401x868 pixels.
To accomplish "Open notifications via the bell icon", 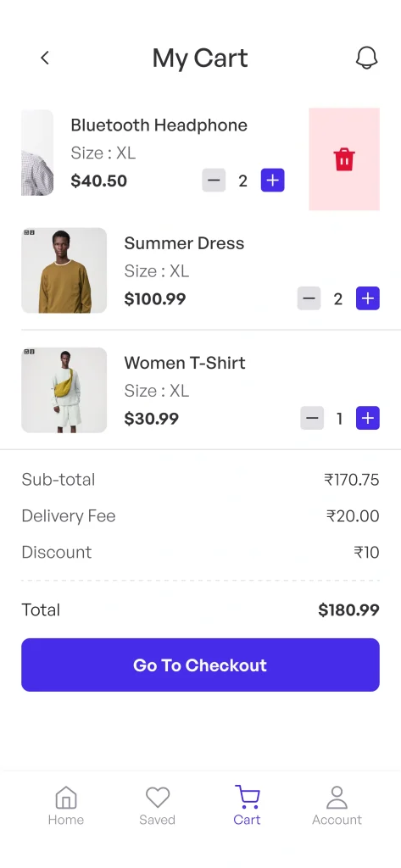I will pyautogui.click(x=366, y=58).
